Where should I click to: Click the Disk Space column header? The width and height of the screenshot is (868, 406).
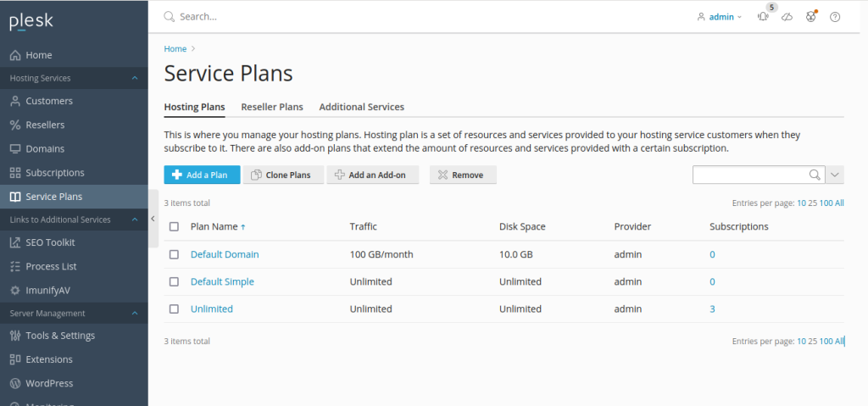[x=522, y=226]
